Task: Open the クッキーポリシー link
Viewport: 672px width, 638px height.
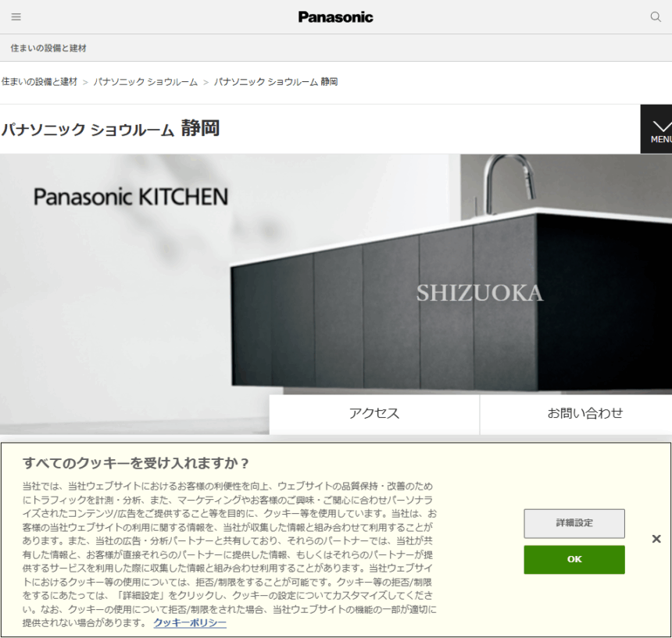Action: (190, 622)
